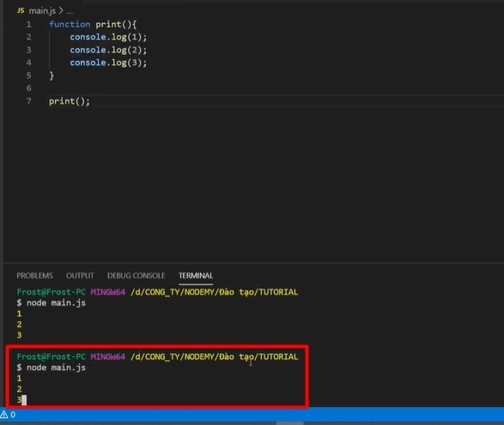Screen dimensions: 504x425
Task: Open the DEBUG CONSOLE tab
Action: 136,276
